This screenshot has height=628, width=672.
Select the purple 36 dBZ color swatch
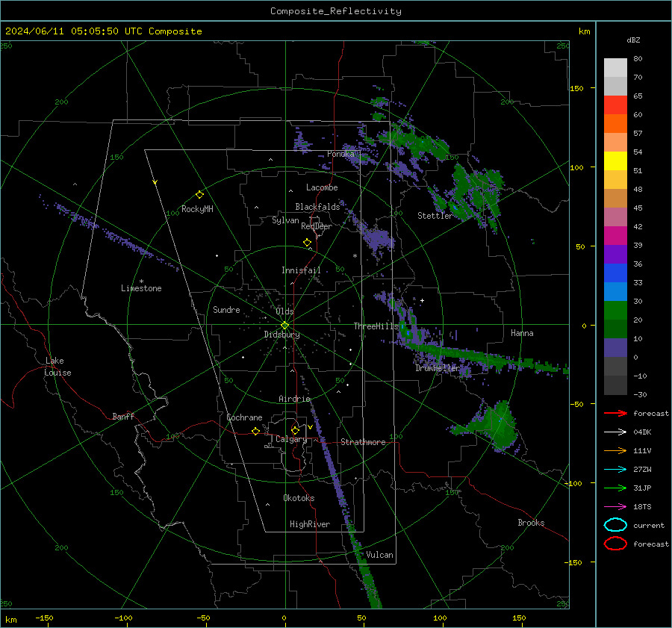point(615,254)
